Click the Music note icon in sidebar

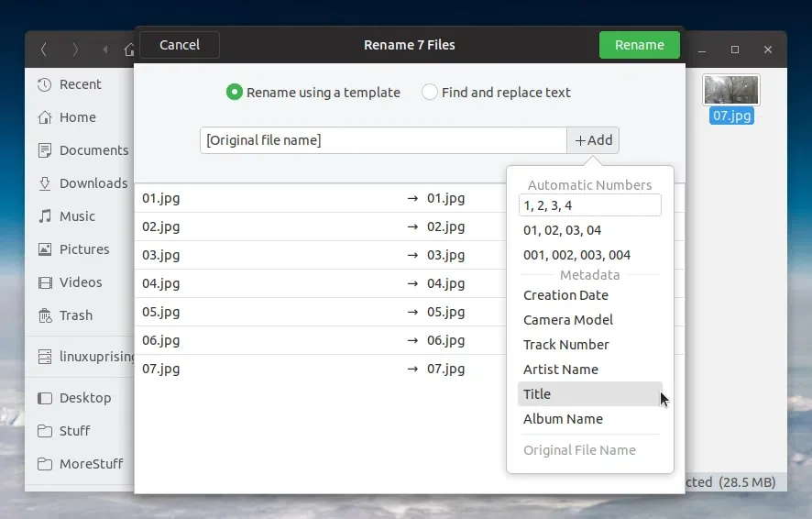(x=44, y=216)
